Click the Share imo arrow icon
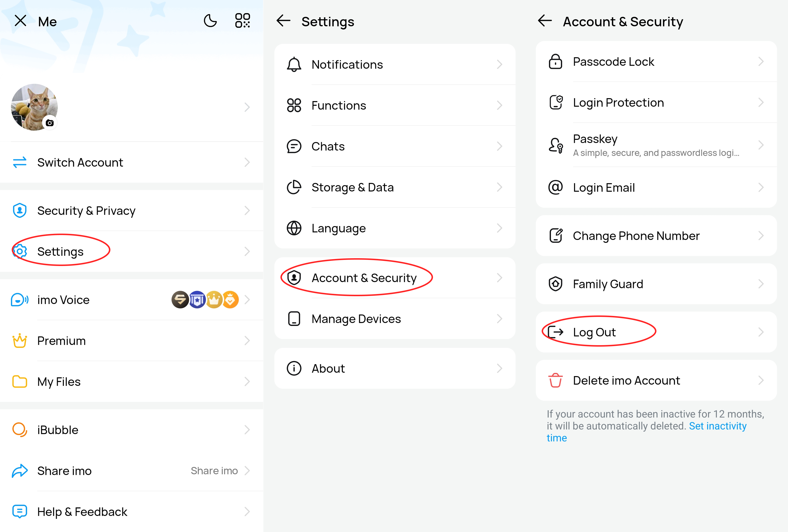 [x=20, y=471]
